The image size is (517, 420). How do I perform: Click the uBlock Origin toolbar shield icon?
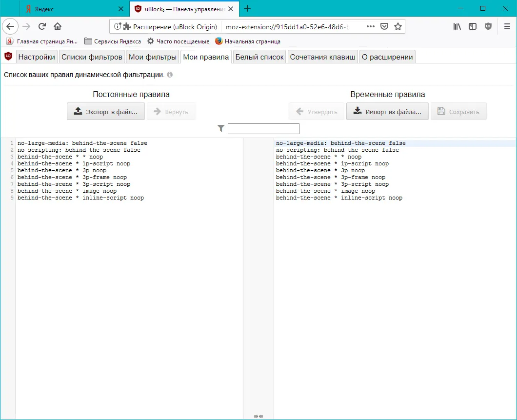[488, 26]
